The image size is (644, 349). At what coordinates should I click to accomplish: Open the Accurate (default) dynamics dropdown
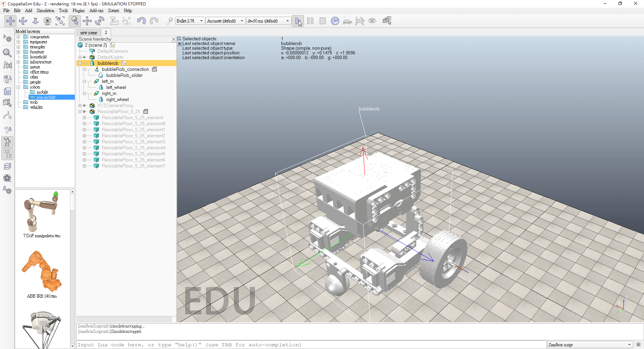coord(225,21)
